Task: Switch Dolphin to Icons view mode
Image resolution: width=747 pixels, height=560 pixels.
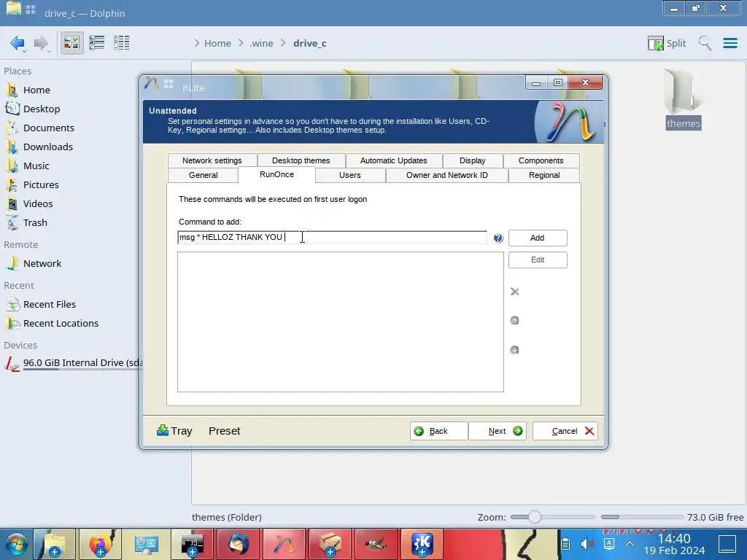Action: tap(71, 43)
